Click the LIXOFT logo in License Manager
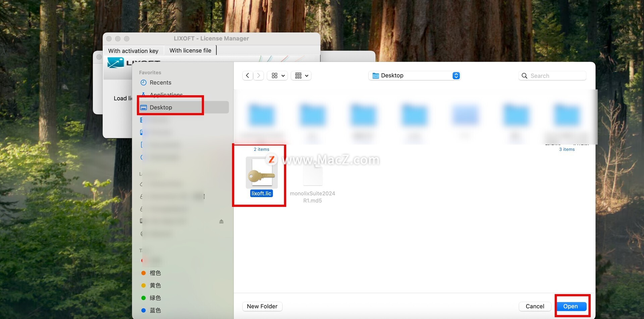 point(116,62)
